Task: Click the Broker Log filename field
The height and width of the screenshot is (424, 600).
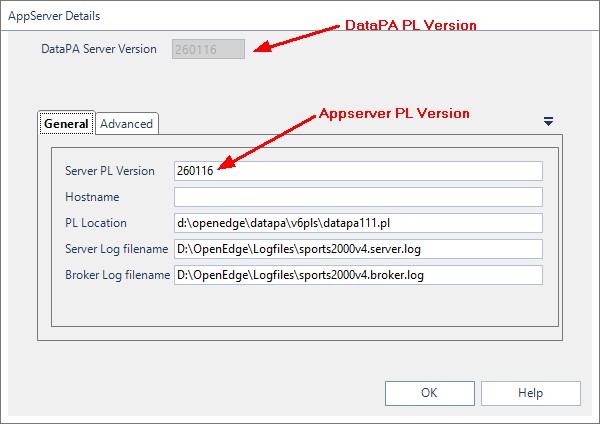Action: 358,275
